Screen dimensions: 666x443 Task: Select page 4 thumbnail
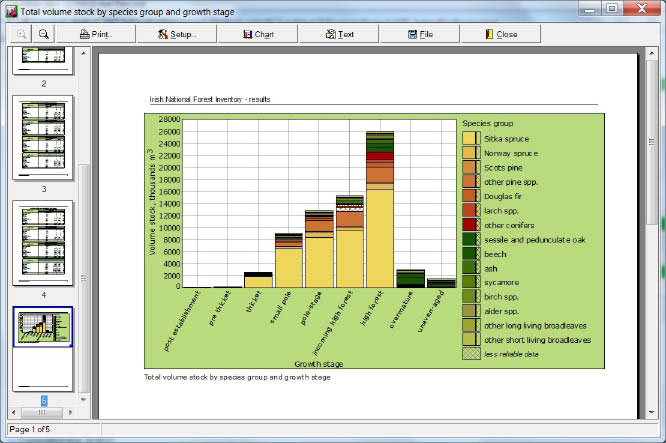(43, 243)
